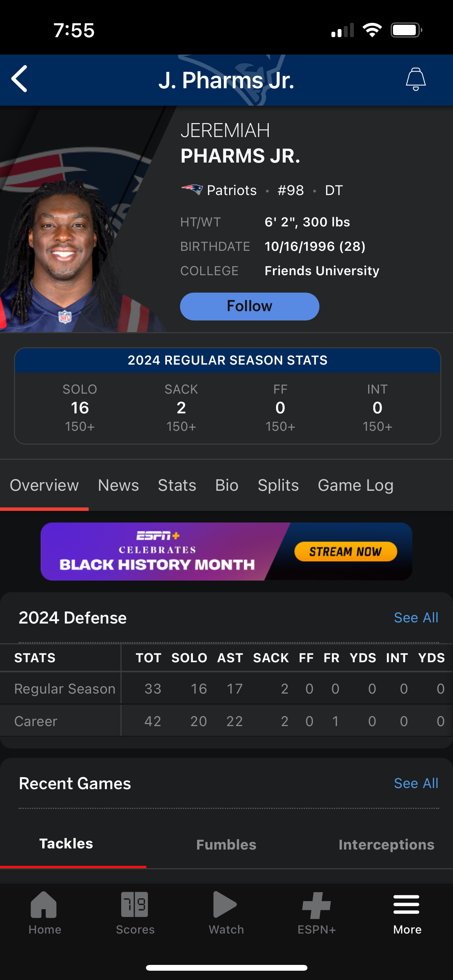This screenshot has height=980, width=453.
Task: Open the Game Log tab
Action: click(x=355, y=485)
